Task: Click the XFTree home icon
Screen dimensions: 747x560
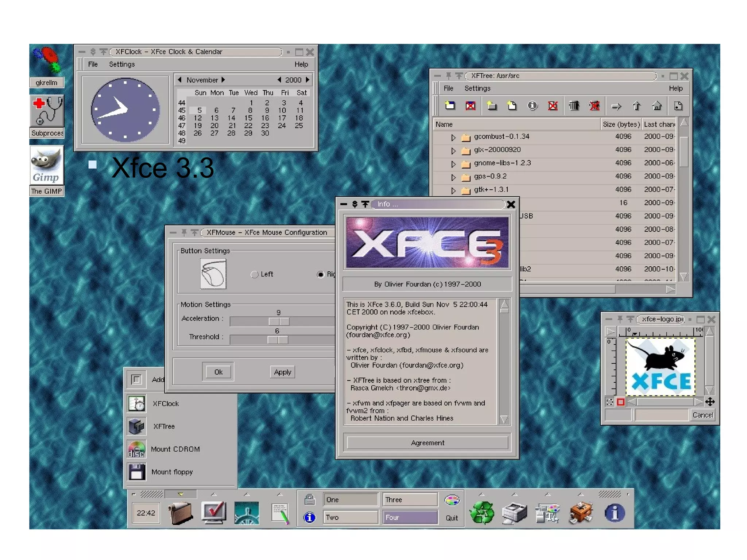Action: [657, 106]
